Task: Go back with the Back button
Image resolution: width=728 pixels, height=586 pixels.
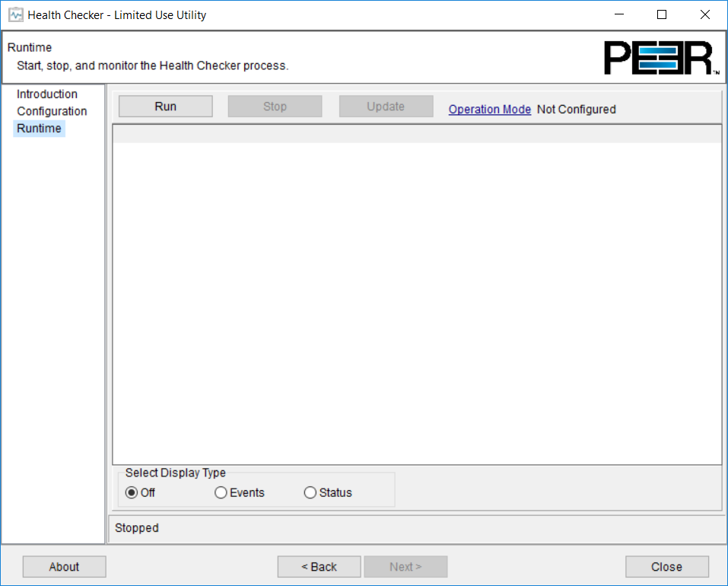Action: 319,566
